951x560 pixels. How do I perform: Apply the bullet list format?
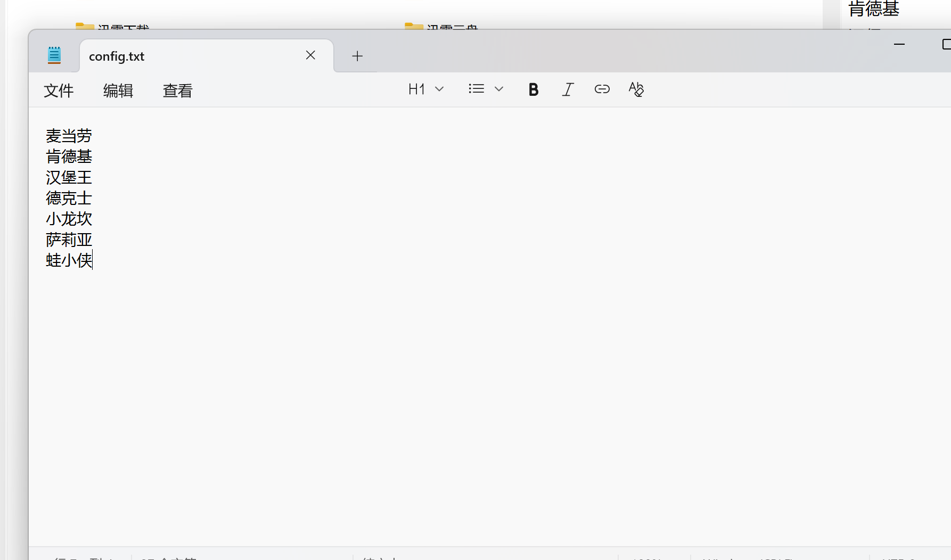pos(477,89)
